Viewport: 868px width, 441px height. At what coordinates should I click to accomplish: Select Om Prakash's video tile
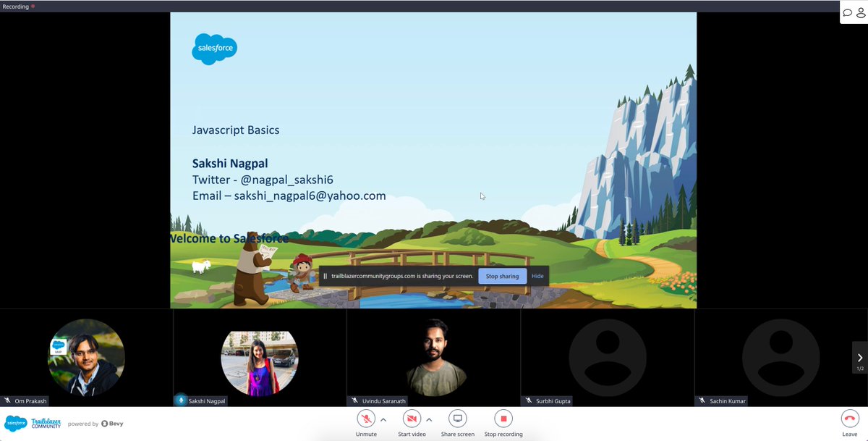86,358
